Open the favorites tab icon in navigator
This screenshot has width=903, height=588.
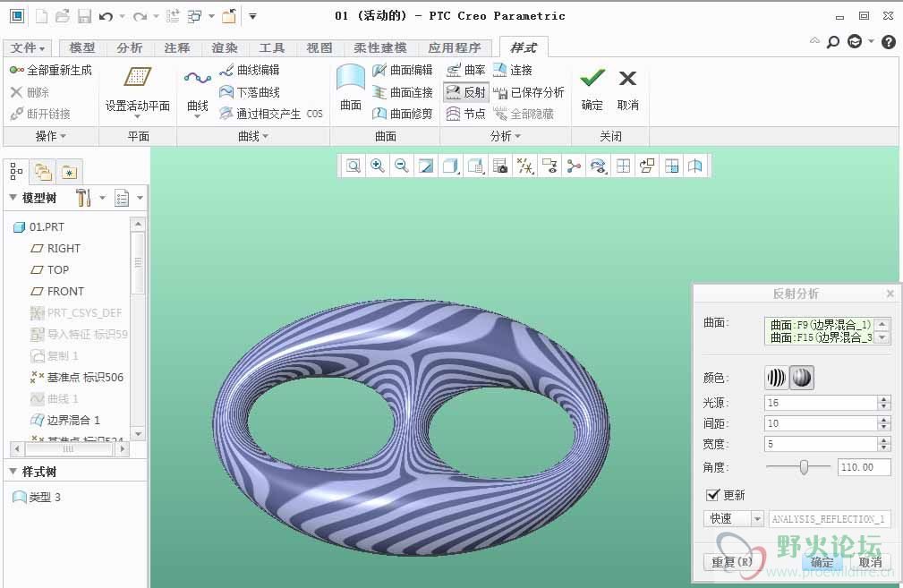pyautogui.click(x=69, y=172)
